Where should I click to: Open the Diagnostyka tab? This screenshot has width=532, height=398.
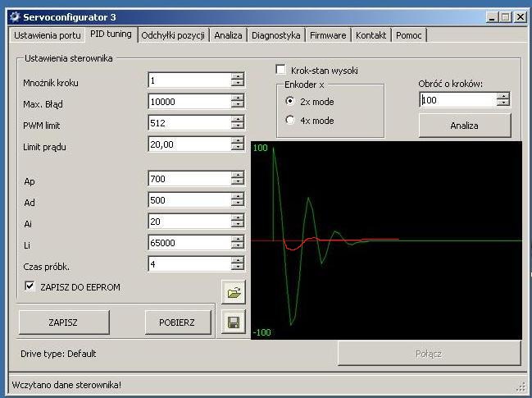[x=276, y=35]
